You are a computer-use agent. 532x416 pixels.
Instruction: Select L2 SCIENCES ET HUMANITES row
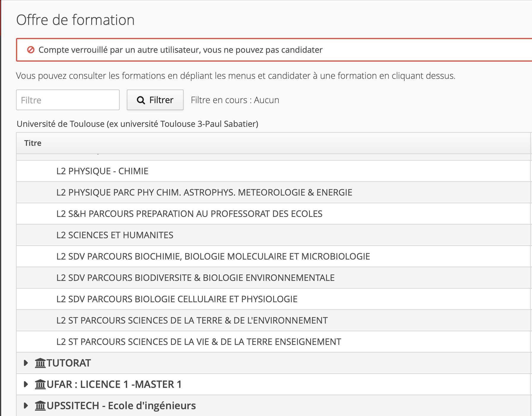[x=115, y=235]
